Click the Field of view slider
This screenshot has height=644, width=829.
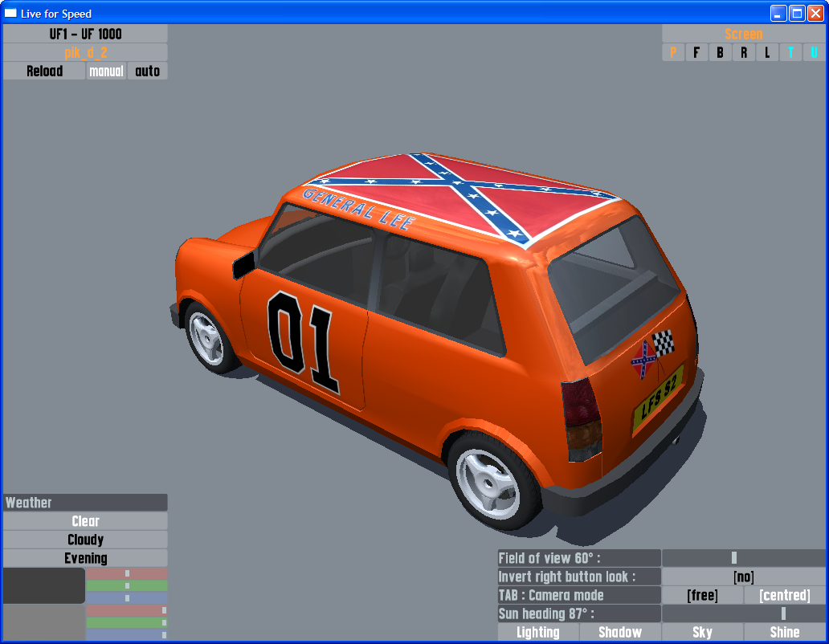pyautogui.click(x=743, y=558)
